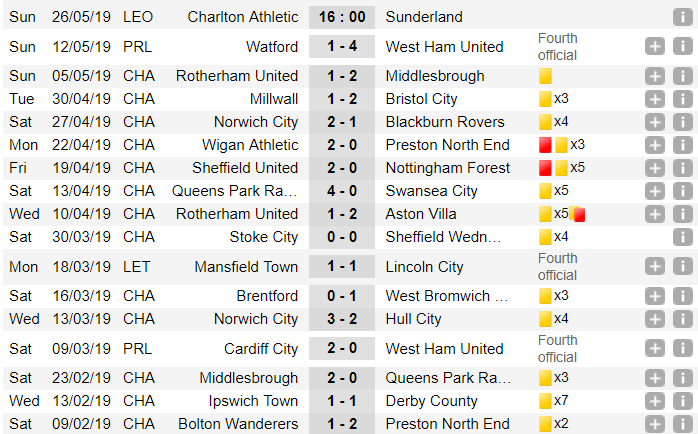Click info icon on Cardiff City row
The width and height of the screenshot is (698, 434).
click(682, 349)
